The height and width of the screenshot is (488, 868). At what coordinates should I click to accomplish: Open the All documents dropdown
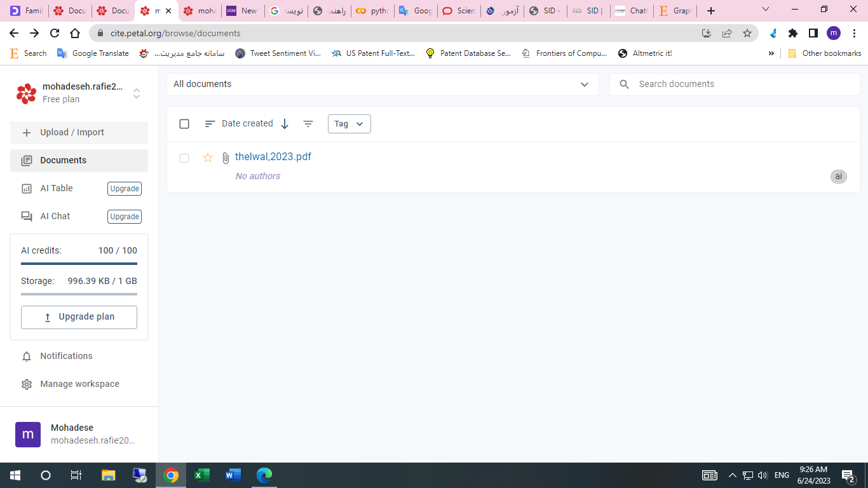point(383,85)
